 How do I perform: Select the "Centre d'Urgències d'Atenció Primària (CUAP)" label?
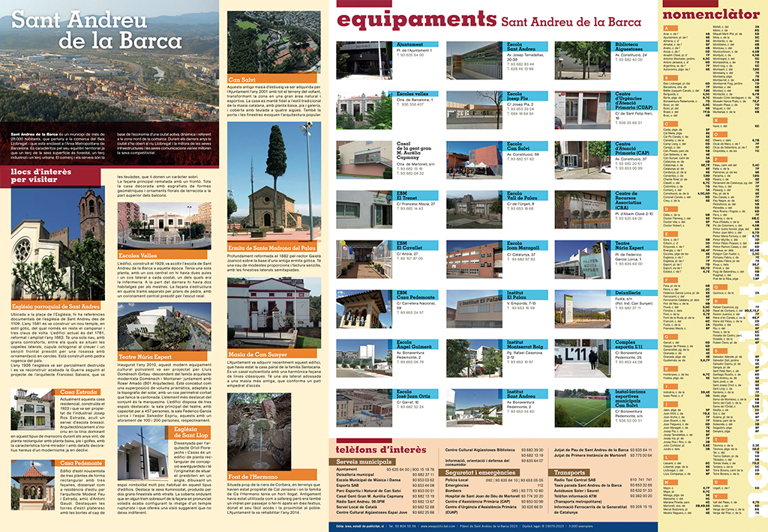coord(635,101)
